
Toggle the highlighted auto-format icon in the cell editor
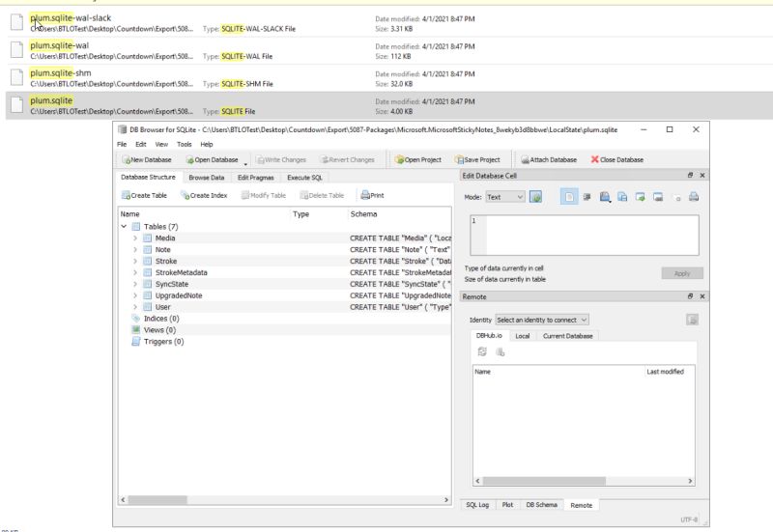tap(569, 197)
